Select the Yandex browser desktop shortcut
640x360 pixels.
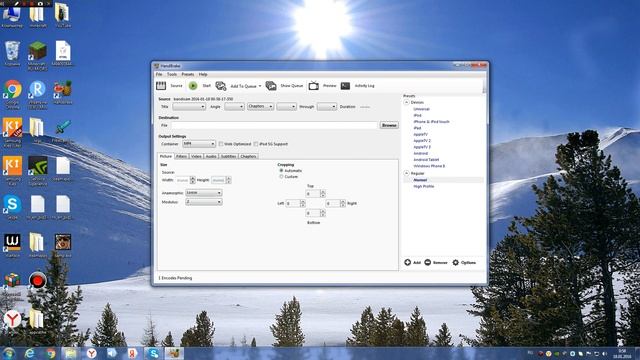coord(12,319)
